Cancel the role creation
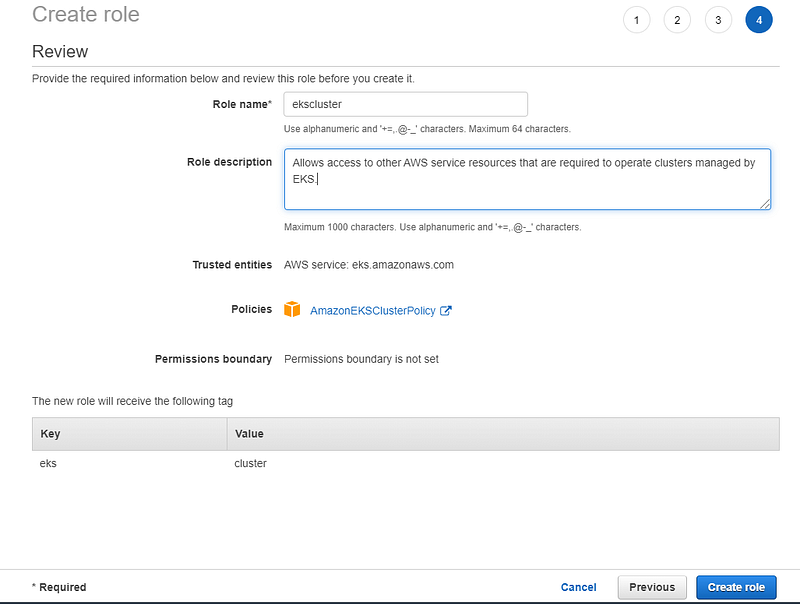 click(579, 587)
